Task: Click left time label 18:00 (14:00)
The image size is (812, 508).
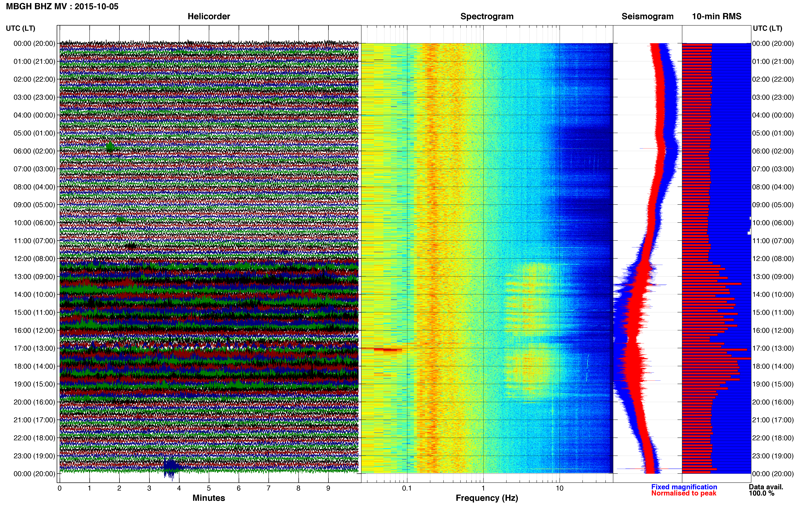Action: pyautogui.click(x=34, y=366)
